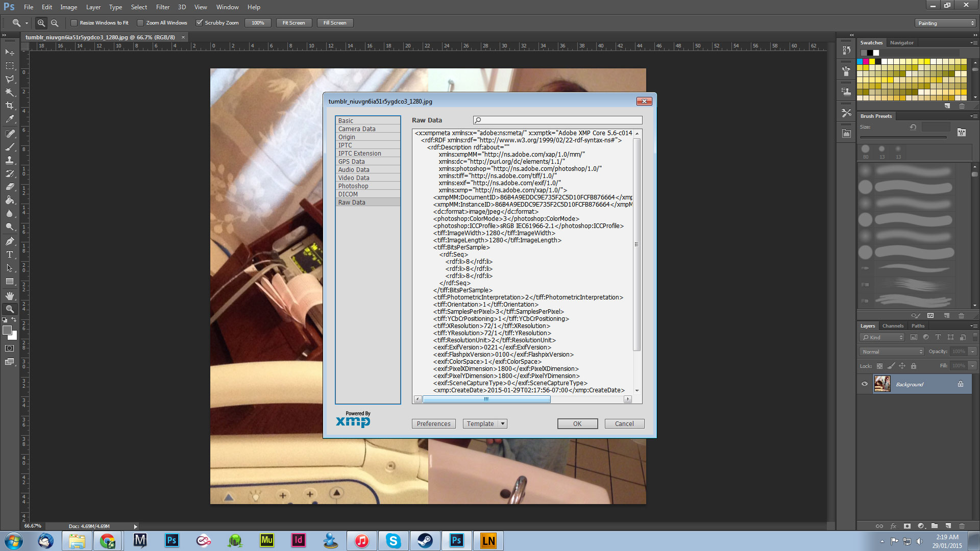The image size is (980, 551).
Task: Click the Zoom In icon in options bar
Action: (41, 23)
